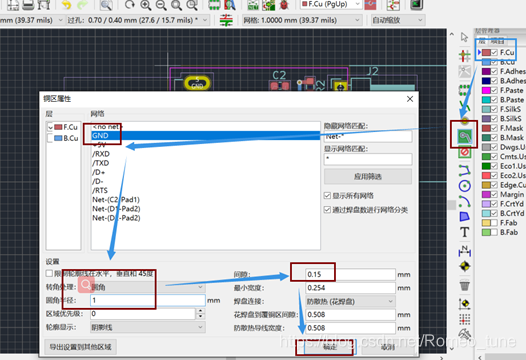Select highlight net tool
The image size is (526, 360).
[x=465, y=56]
